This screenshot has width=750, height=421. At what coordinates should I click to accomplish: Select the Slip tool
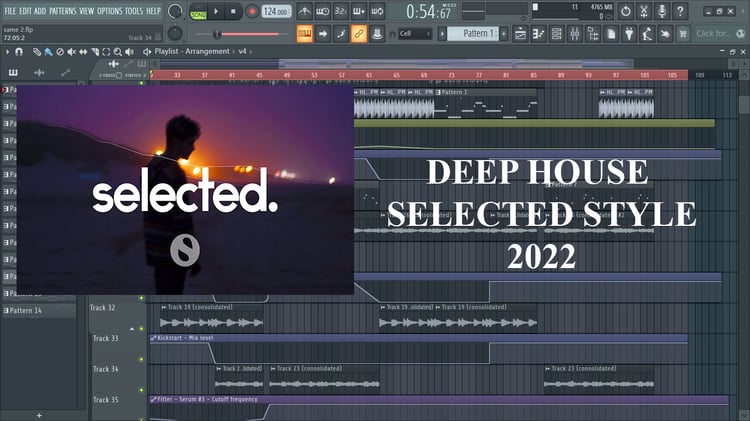pos(83,52)
